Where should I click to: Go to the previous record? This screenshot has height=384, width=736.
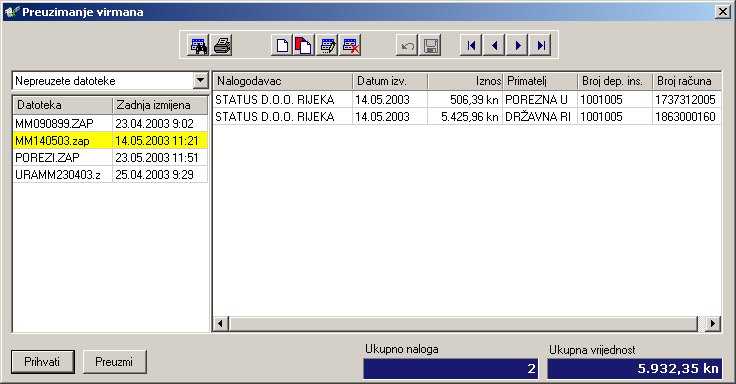pyautogui.click(x=494, y=46)
